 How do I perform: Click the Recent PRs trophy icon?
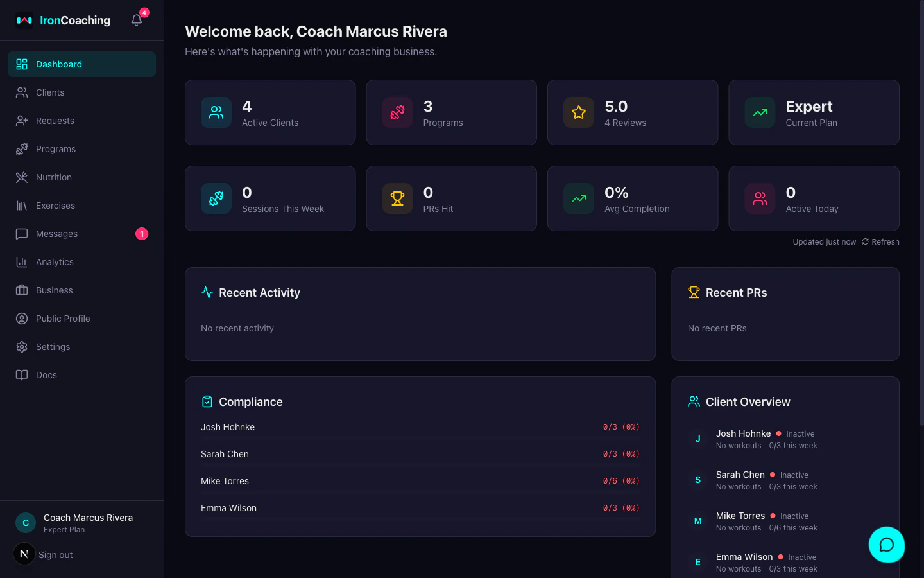tap(693, 292)
